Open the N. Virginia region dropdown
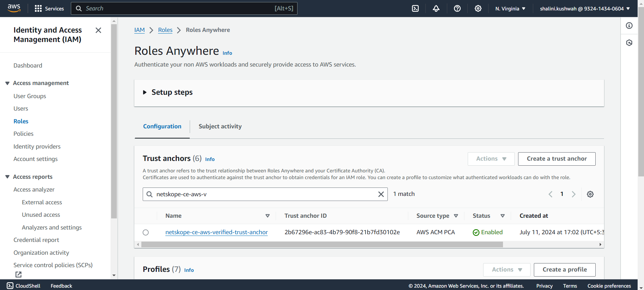Viewport: 644px width, 290px height. point(510,8)
